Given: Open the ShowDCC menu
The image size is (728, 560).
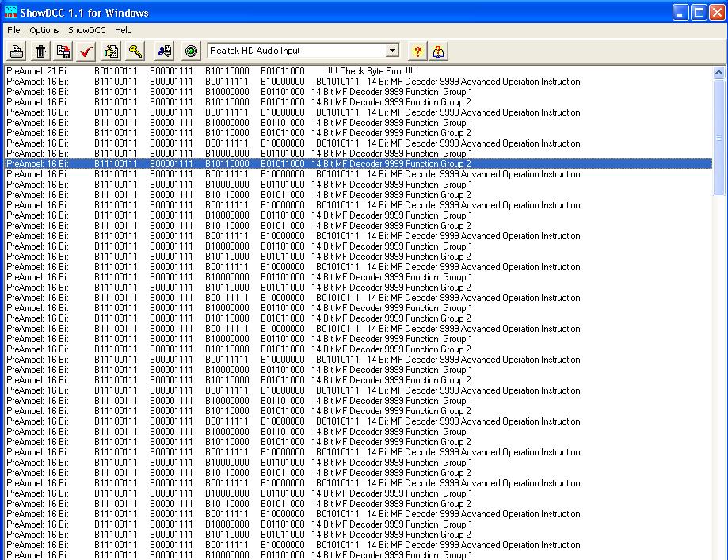Looking at the screenshot, I should (86, 30).
